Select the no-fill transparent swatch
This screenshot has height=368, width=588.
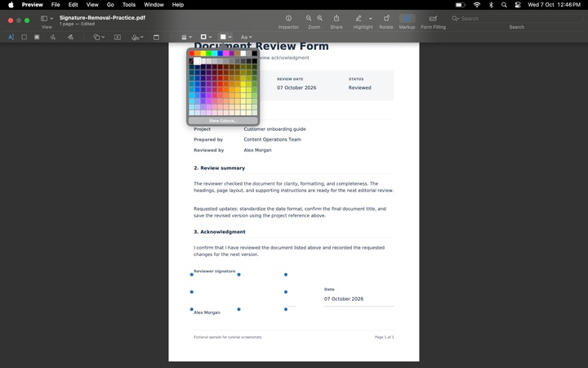(192, 61)
